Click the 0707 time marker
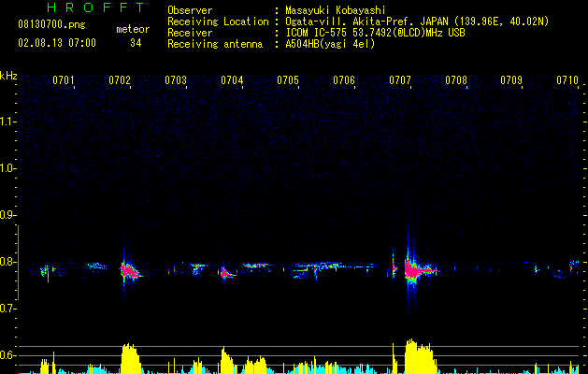 coord(400,80)
